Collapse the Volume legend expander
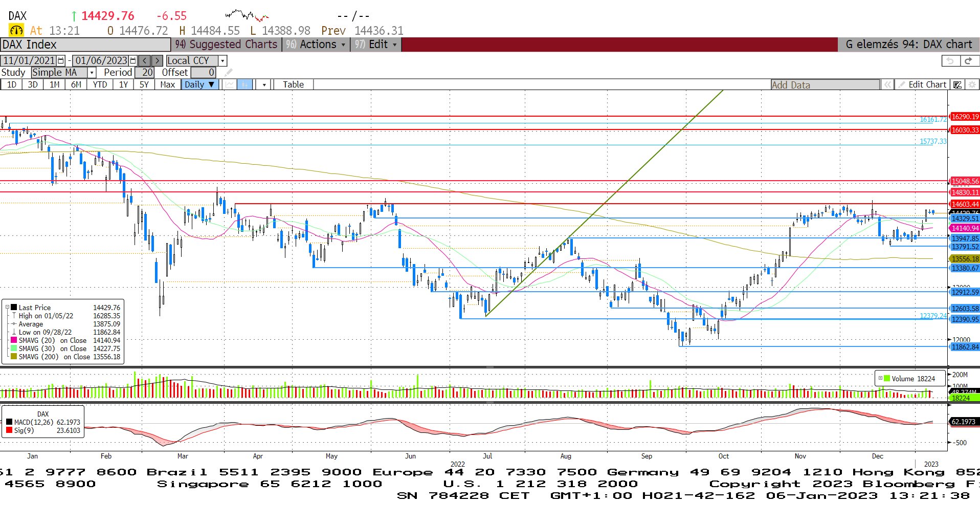 [880, 379]
